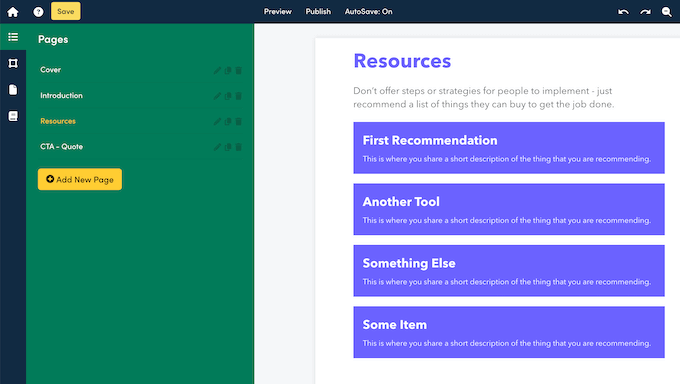The width and height of the screenshot is (680, 384).
Task: Click the Some Item heading
Action: 395,325
